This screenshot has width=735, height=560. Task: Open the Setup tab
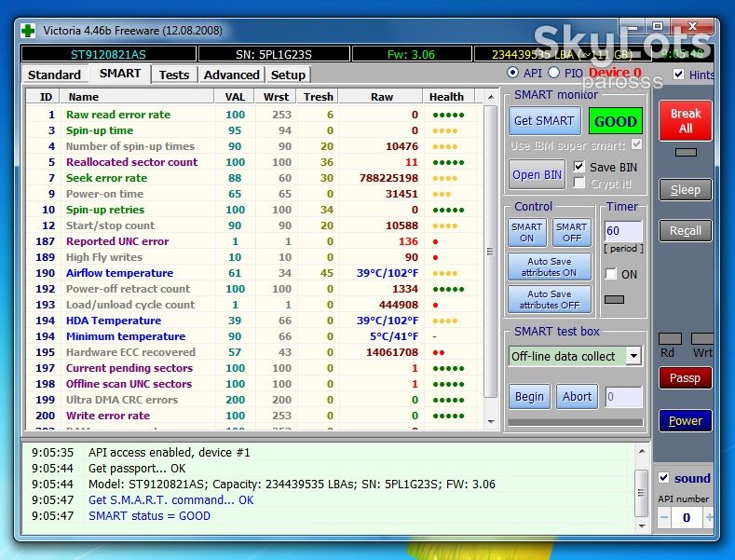coord(288,75)
